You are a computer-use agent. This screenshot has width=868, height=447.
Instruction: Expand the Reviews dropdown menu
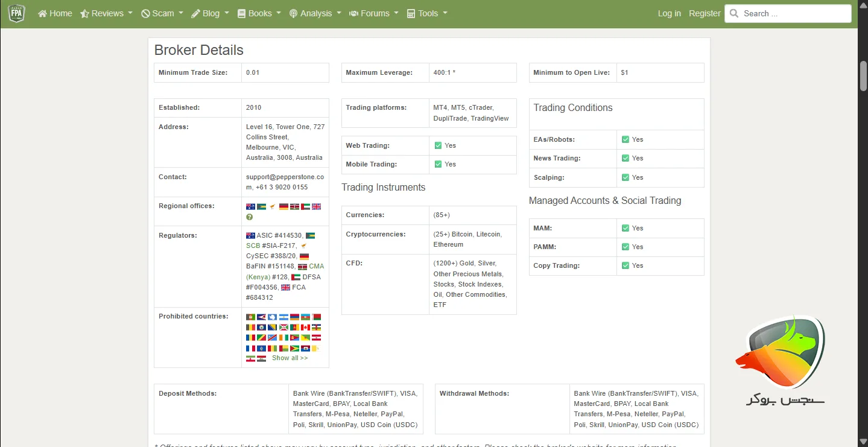[x=107, y=13]
